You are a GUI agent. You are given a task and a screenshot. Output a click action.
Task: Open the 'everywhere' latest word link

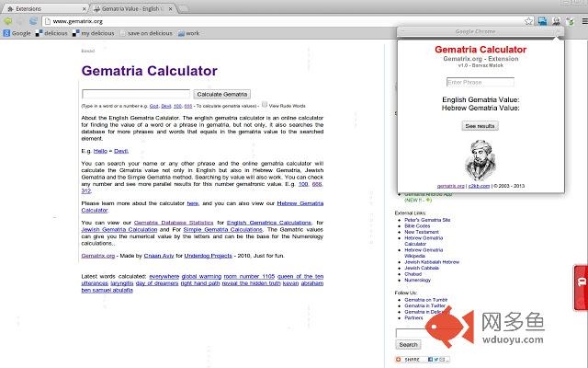click(164, 276)
